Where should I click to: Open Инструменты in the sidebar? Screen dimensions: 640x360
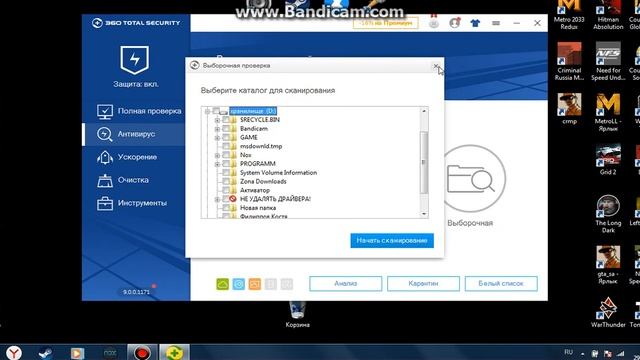[x=131, y=203]
